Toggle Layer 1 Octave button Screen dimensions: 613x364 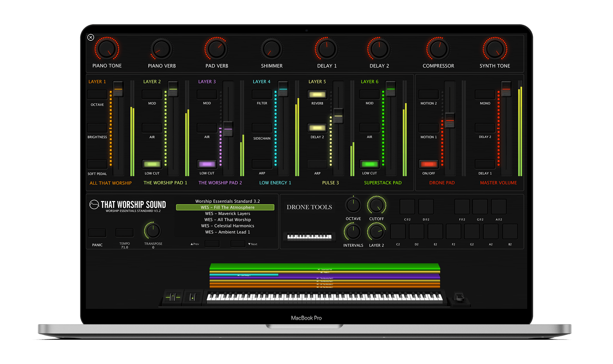pyautogui.click(x=97, y=94)
